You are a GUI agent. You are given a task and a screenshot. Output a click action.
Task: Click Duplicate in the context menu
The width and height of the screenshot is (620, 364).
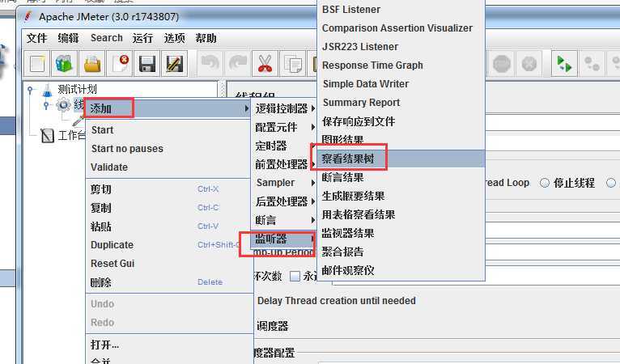pyautogui.click(x=168, y=245)
